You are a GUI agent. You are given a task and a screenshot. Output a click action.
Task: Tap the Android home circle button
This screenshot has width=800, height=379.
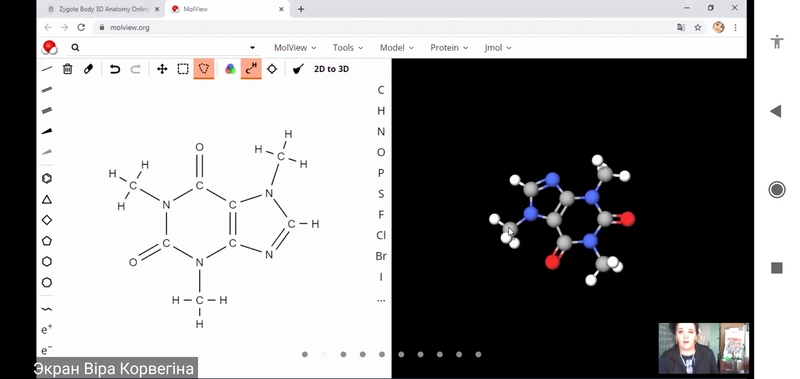777,190
